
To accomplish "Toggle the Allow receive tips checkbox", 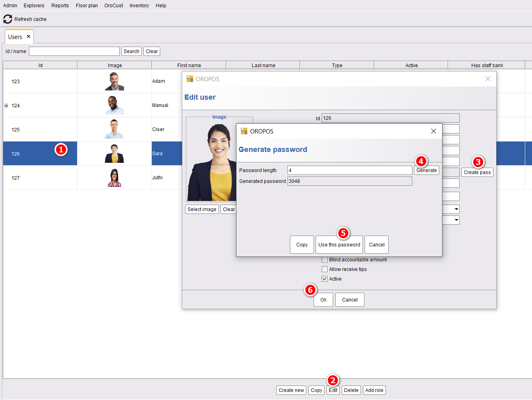I will tap(324, 269).
